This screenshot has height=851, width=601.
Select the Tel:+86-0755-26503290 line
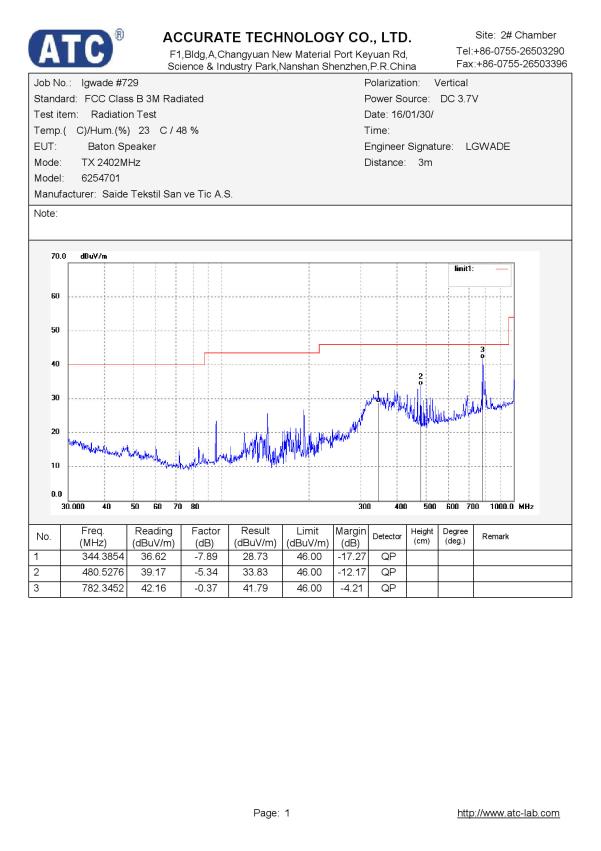point(510,51)
